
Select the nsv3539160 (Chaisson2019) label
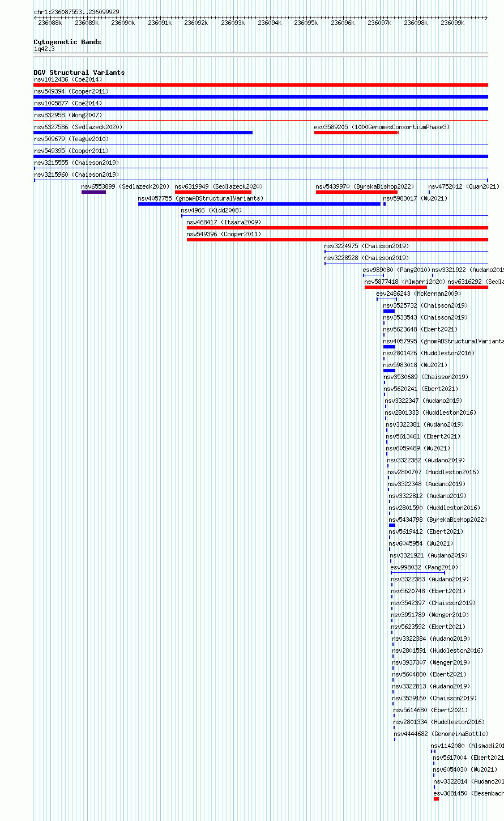click(435, 698)
